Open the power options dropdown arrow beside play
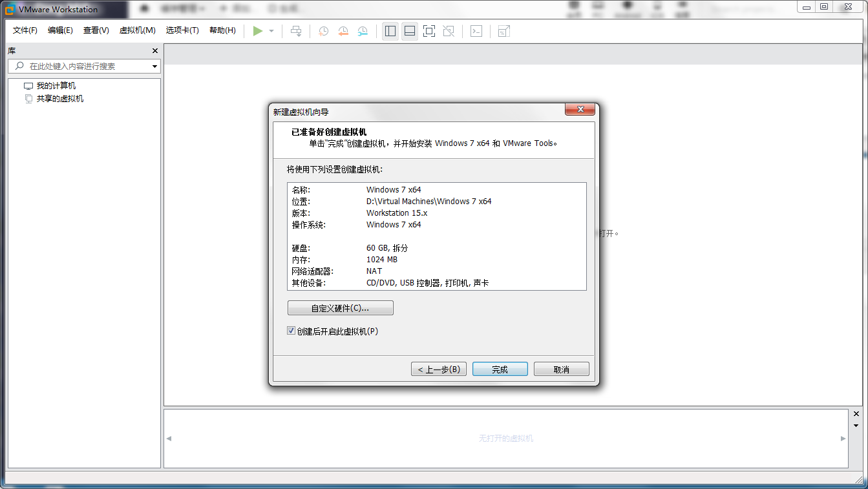Screen dimensions: 868x489 pos(271,31)
